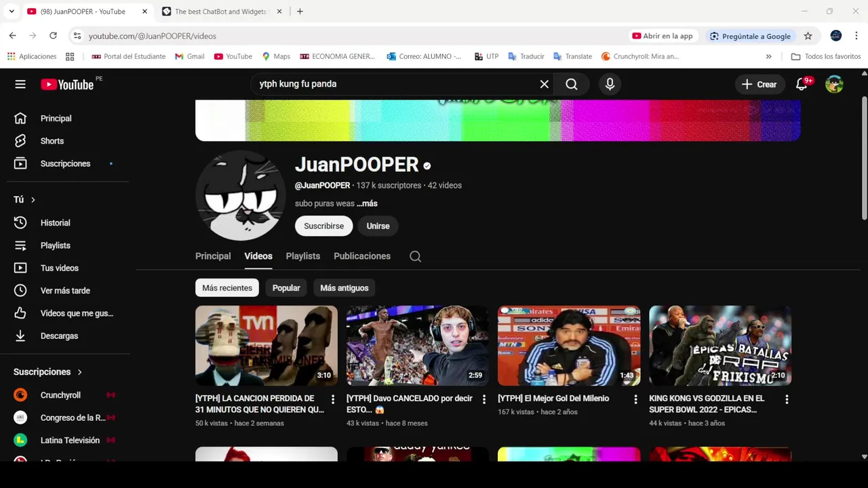Open Ver más tarde list

(x=64, y=290)
